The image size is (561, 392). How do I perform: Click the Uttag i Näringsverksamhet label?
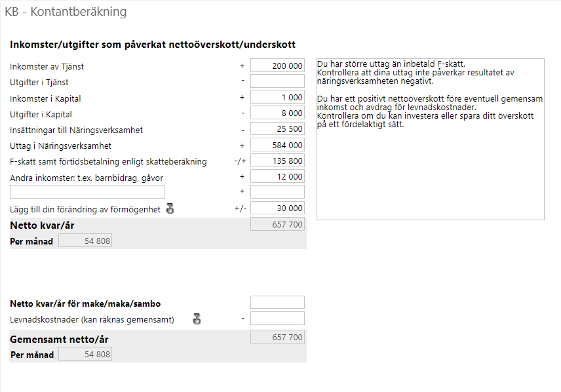(x=60, y=146)
